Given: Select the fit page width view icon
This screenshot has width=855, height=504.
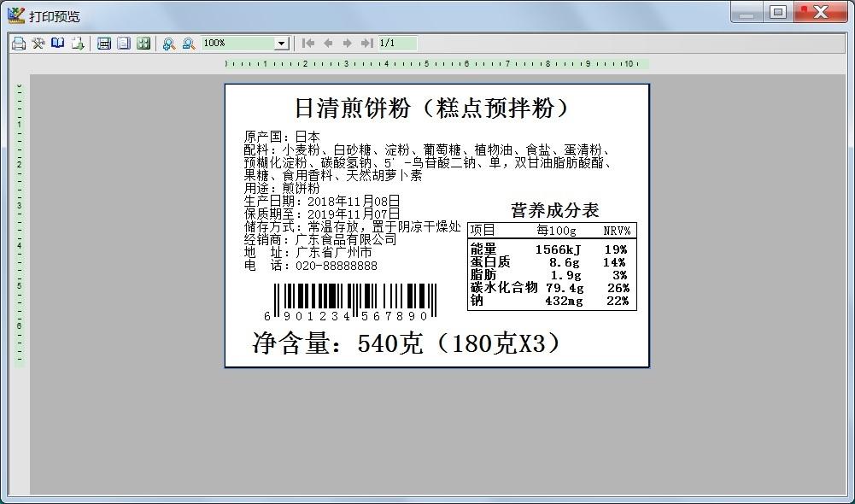Looking at the screenshot, I should [104, 44].
